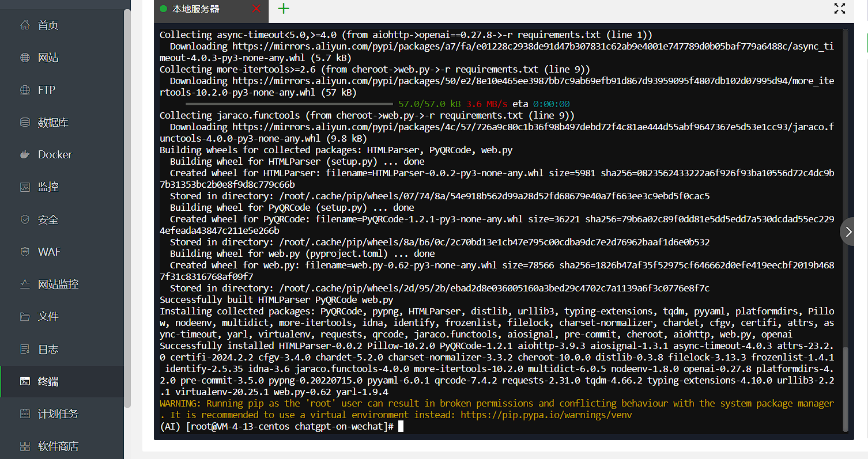The width and height of the screenshot is (868, 459).
Task: Click 'Building wheel for HTMLParser' line
Action: (297, 162)
